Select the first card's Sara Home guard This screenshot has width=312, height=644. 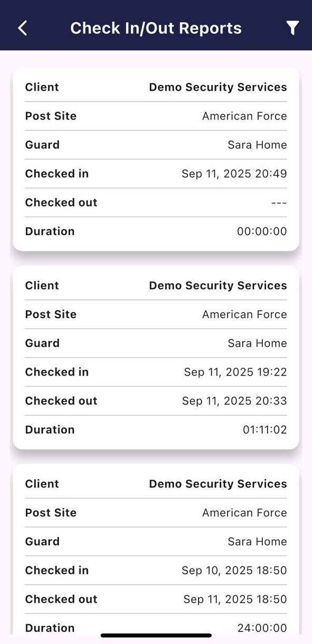(257, 145)
